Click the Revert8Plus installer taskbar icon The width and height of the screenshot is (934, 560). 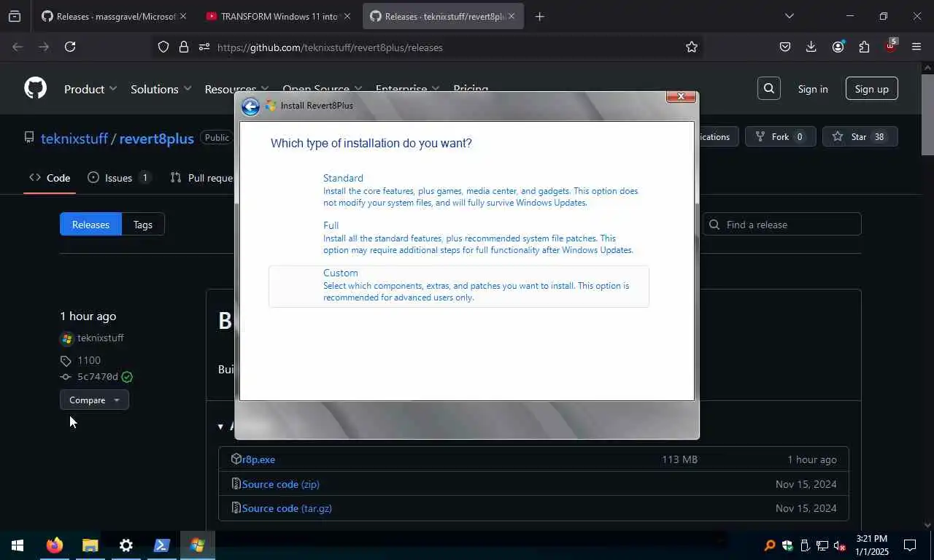point(198,545)
